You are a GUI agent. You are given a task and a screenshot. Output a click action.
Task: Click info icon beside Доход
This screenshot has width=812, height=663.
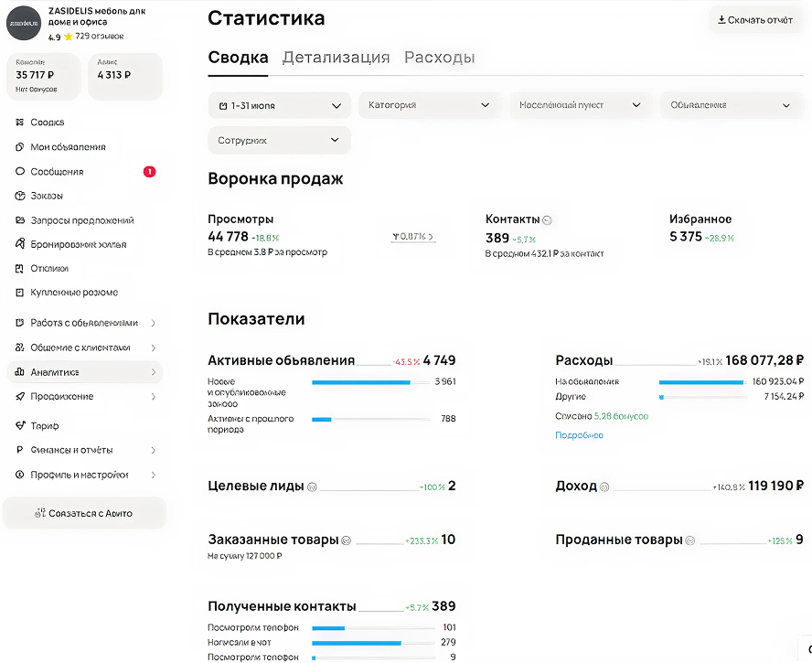coord(604,487)
